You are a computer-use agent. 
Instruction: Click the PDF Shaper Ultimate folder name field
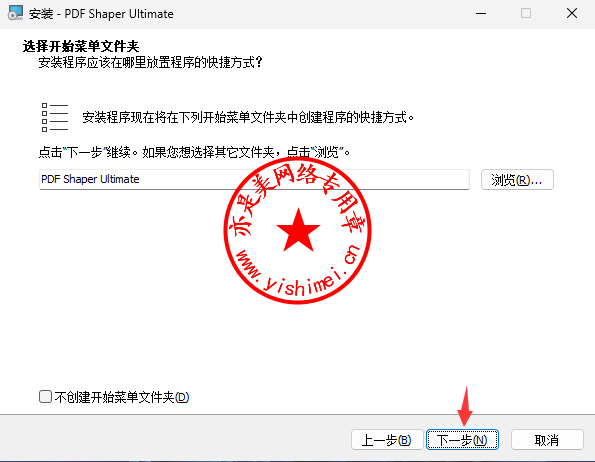click(x=254, y=179)
